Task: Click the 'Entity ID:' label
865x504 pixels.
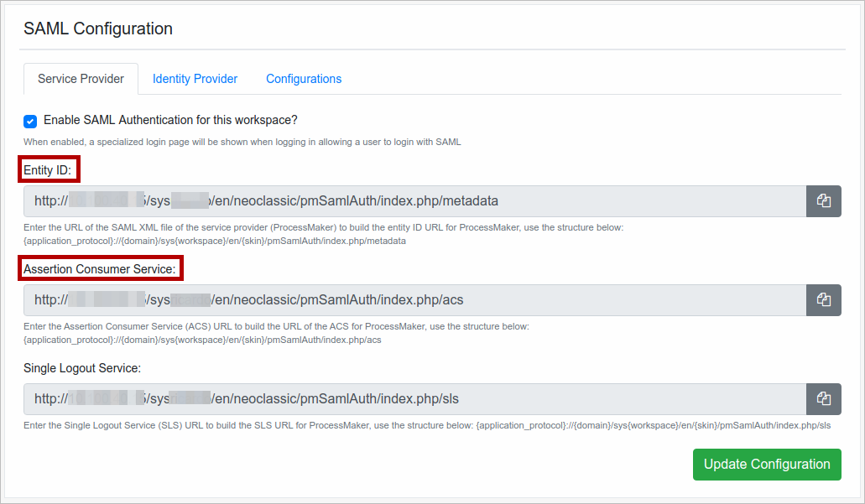Action: [x=50, y=170]
